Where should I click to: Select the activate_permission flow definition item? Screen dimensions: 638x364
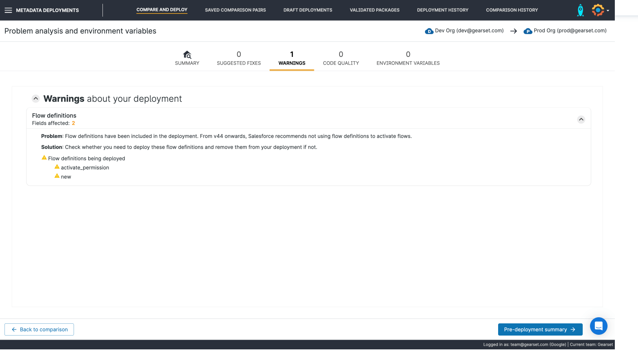85,168
